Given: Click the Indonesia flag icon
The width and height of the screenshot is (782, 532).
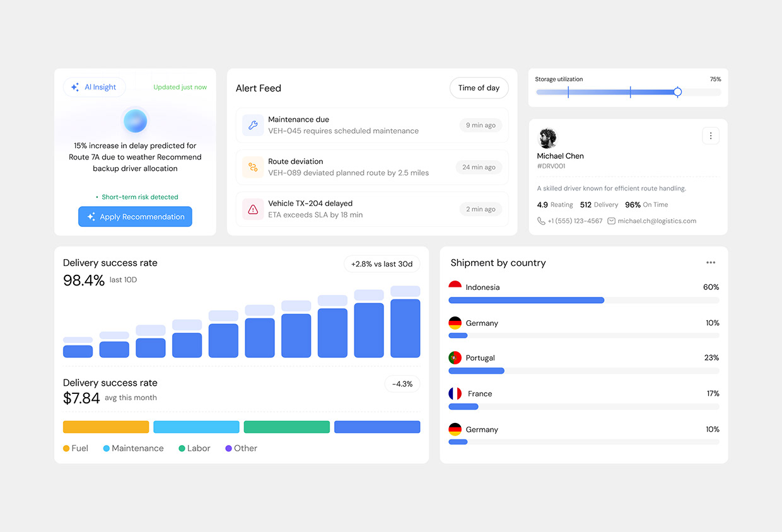Looking at the screenshot, I should click(x=455, y=284).
